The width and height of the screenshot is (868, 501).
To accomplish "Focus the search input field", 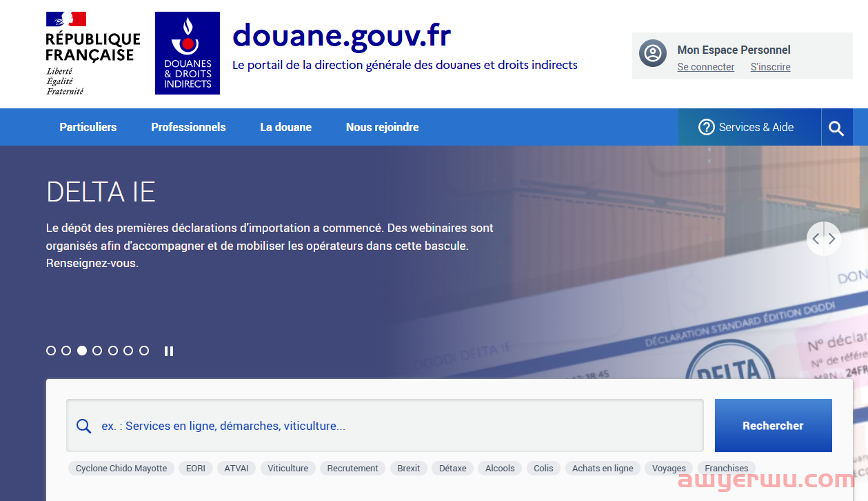I will click(385, 426).
